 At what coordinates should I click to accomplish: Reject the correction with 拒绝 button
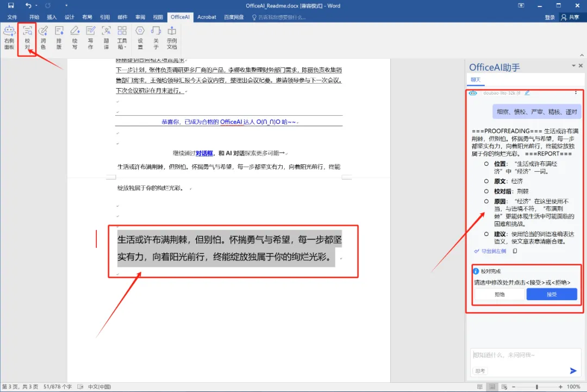coord(499,294)
